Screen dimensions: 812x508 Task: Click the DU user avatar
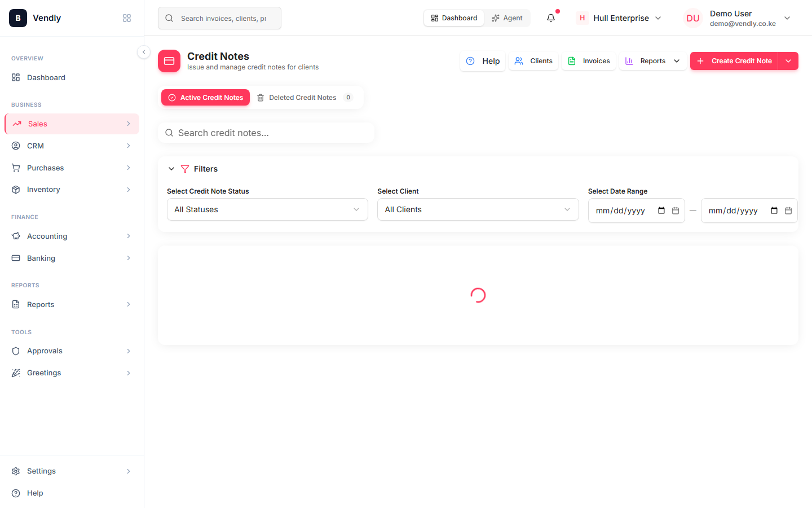(x=693, y=18)
